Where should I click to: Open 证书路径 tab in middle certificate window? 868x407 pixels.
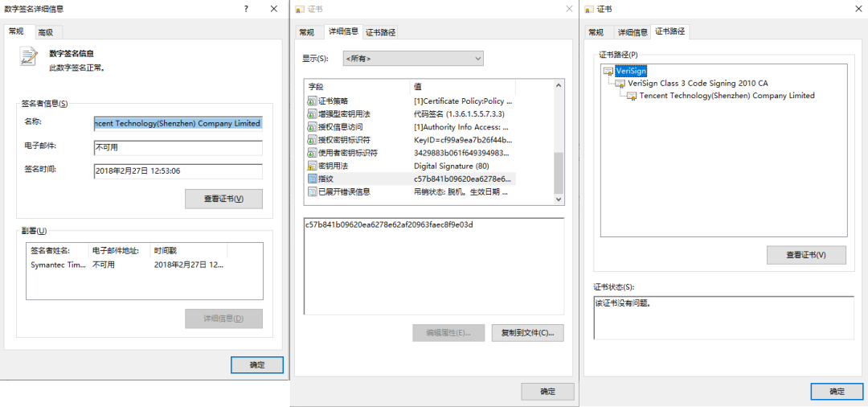pyautogui.click(x=381, y=32)
